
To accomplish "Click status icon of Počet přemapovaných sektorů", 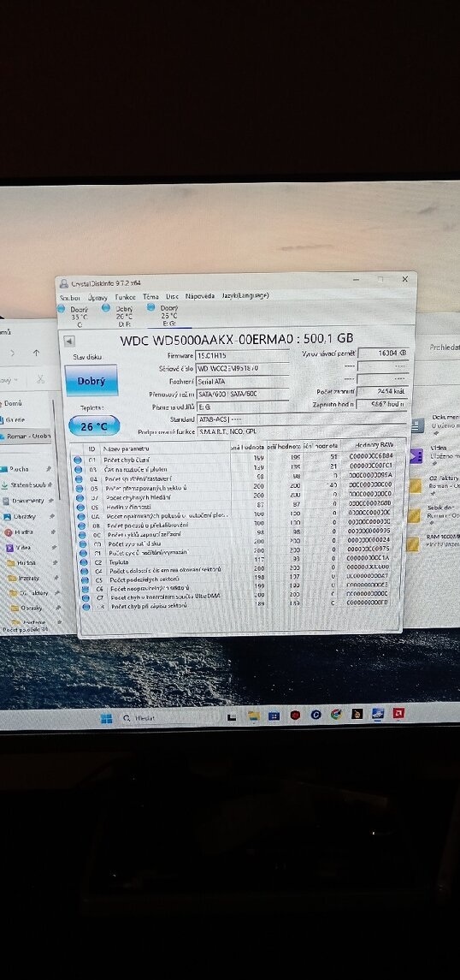I will click(78, 488).
